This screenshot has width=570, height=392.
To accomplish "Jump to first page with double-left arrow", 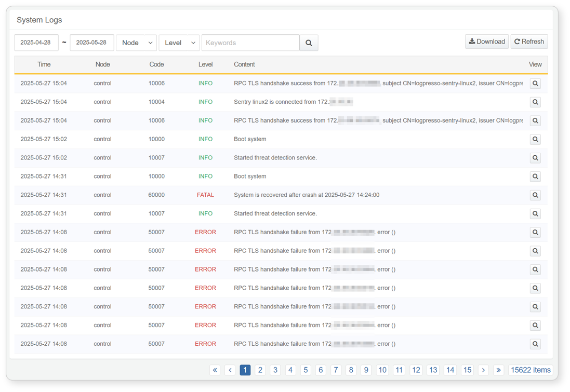I will coord(215,370).
